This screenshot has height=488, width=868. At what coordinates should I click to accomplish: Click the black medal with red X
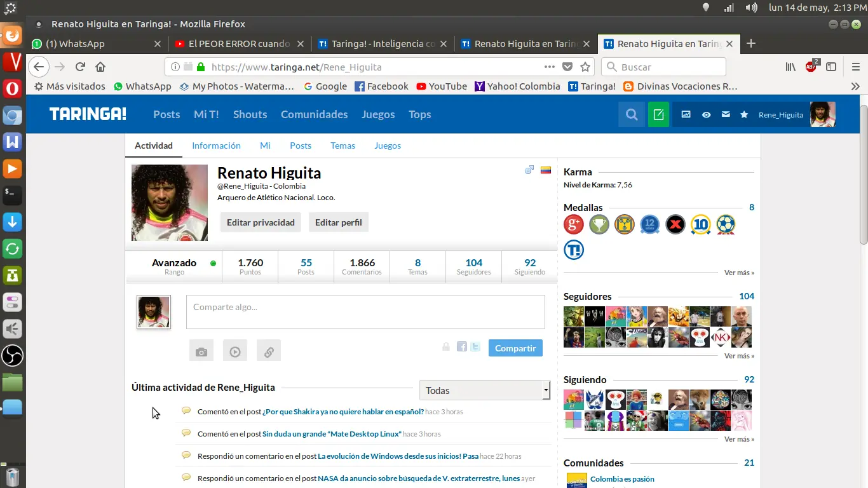675,224
